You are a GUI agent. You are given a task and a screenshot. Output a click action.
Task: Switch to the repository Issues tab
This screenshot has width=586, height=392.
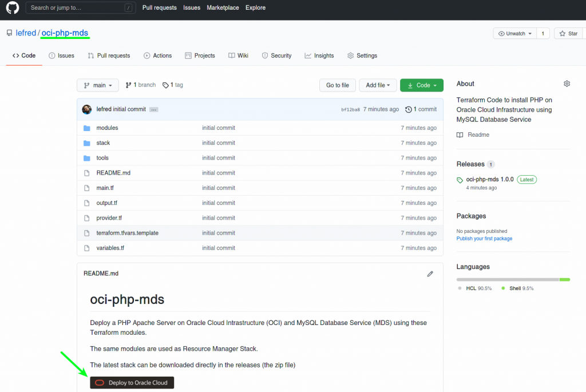pyautogui.click(x=61, y=56)
